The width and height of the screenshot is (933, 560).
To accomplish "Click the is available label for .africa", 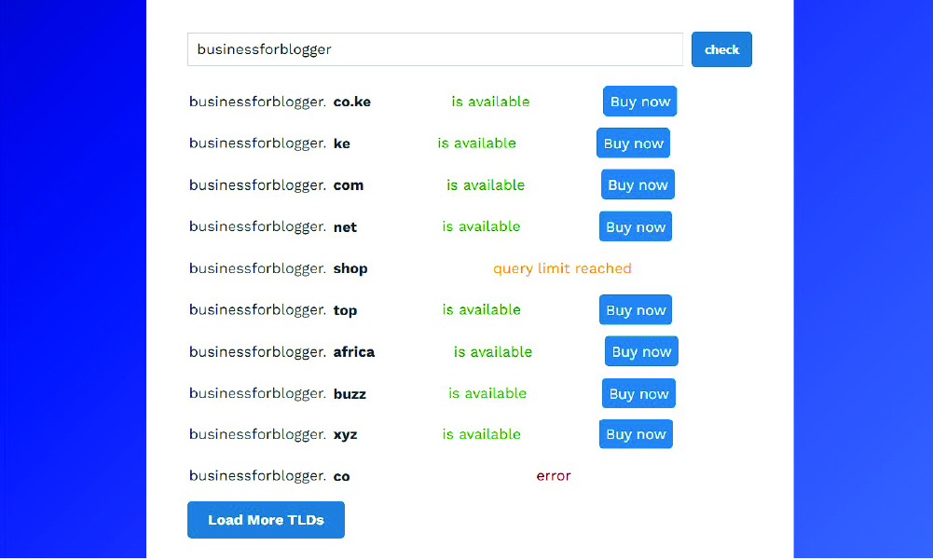I will click(492, 351).
